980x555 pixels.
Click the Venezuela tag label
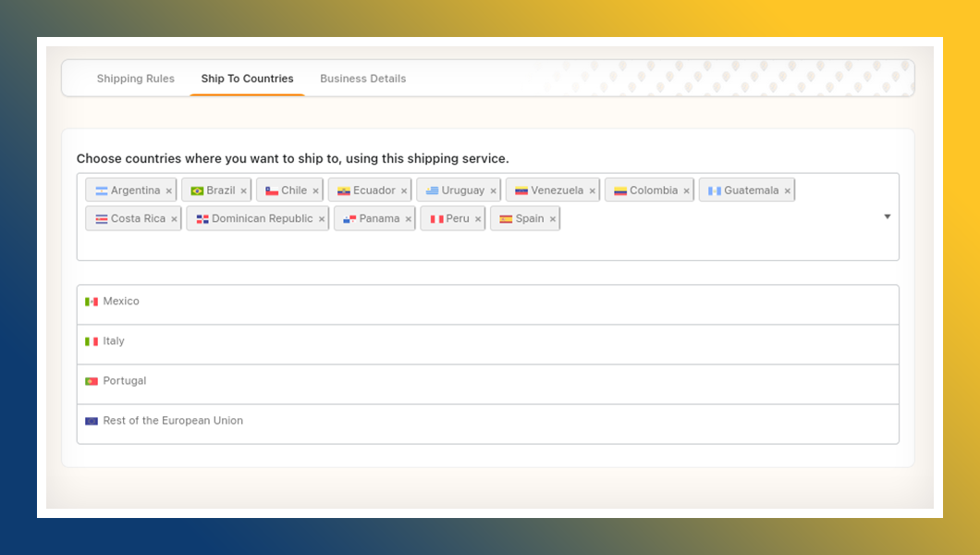pyautogui.click(x=557, y=191)
